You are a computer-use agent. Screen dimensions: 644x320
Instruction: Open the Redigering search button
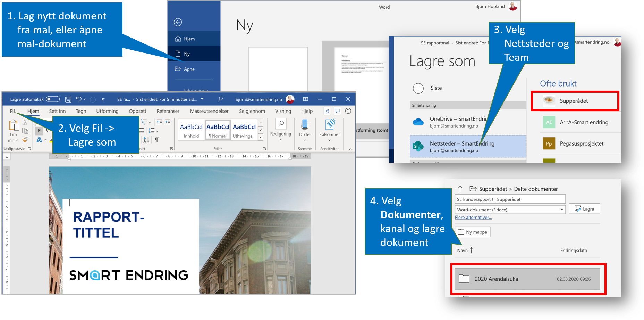pyautogui.click(x=281, y=130)
